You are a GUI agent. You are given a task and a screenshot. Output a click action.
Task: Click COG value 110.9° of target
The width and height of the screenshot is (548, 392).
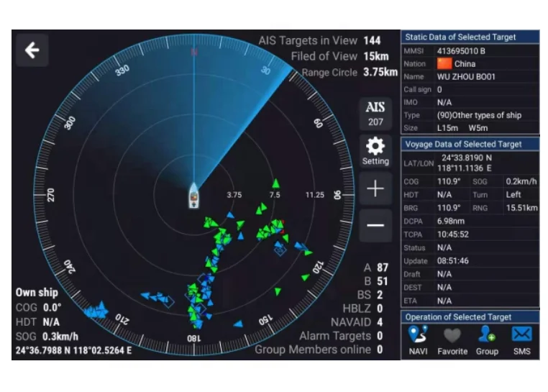(x=449, y=181)
